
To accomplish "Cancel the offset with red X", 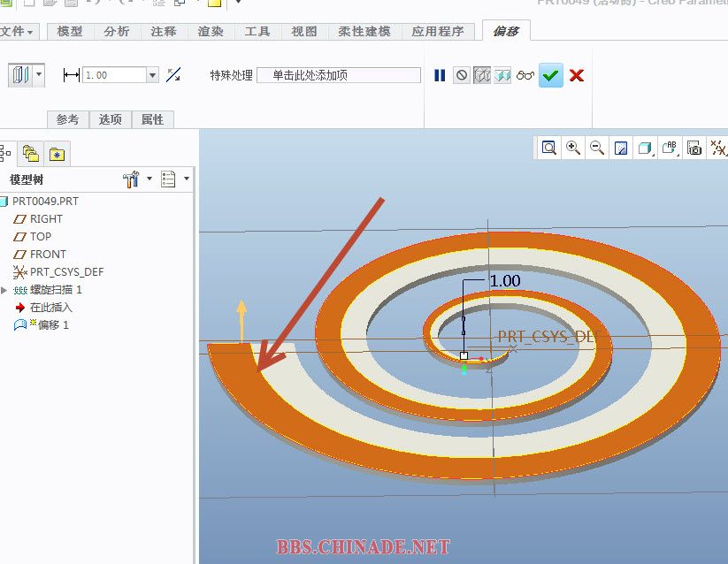I will pyautogui.click(x=577, y=76).
